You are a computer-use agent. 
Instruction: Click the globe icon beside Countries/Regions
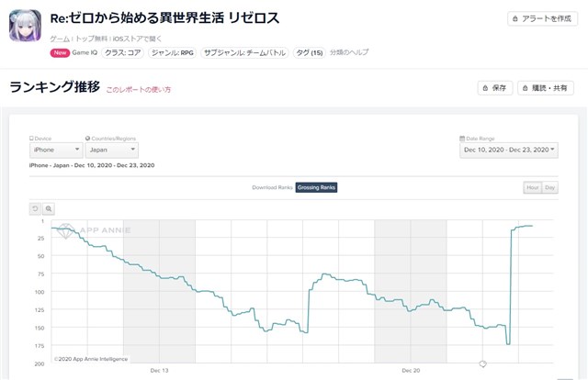pos(88,139)
